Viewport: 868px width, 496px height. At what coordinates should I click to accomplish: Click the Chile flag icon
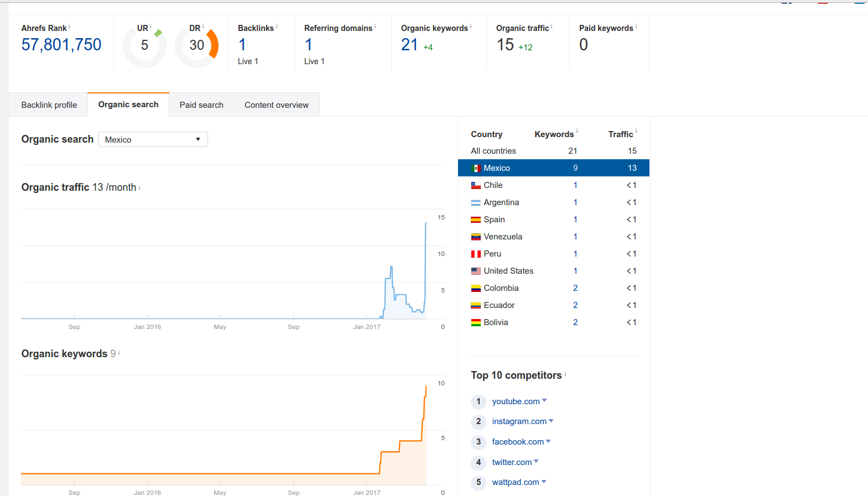point(476,185)
